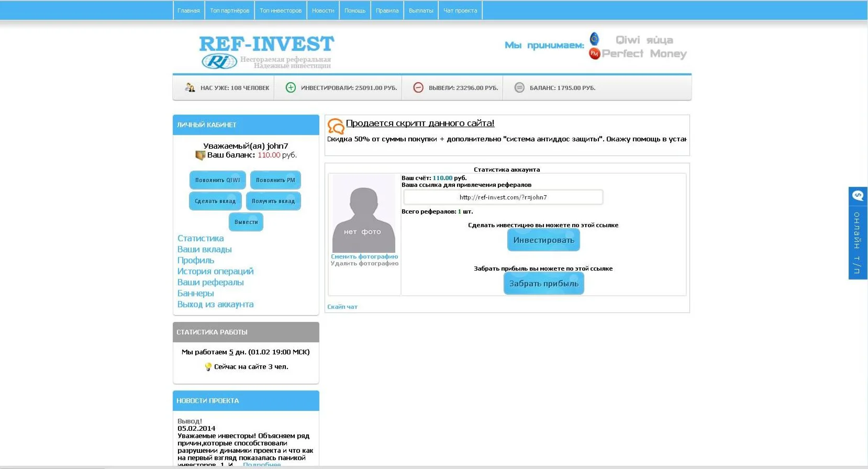Click the Получить вклад button

[x=273, y=201]
